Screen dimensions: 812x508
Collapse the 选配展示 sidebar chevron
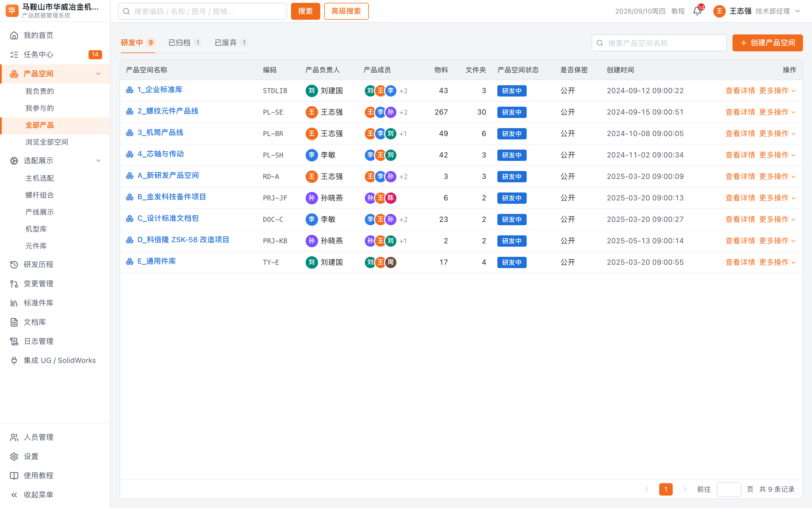pos(98,161)
